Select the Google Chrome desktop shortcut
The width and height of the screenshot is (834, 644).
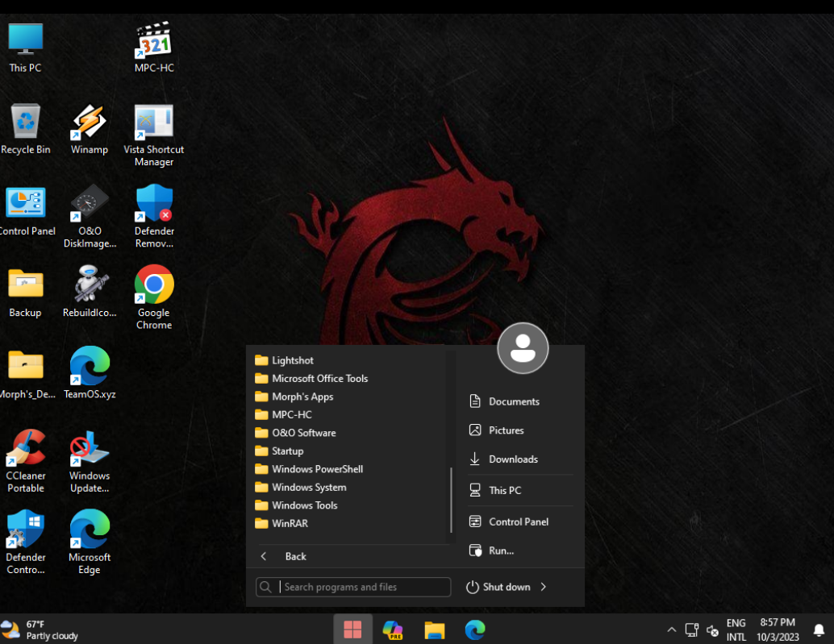154,297
